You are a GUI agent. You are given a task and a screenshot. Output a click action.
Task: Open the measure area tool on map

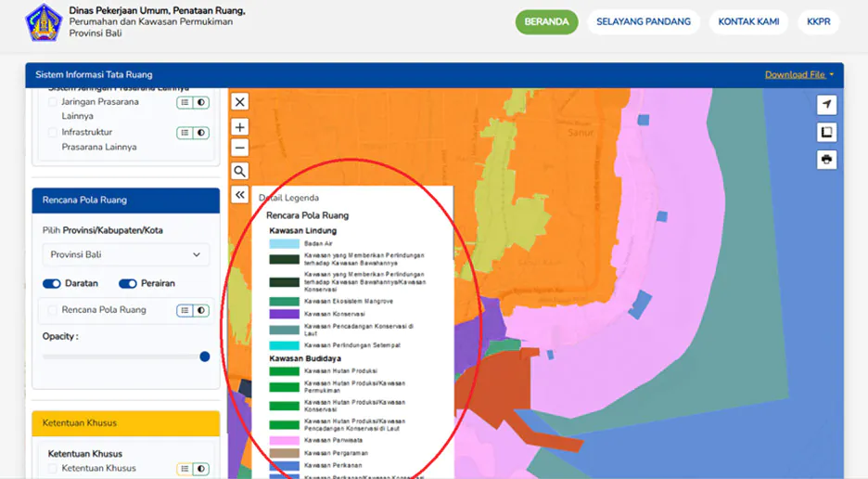tap(826, 132)
